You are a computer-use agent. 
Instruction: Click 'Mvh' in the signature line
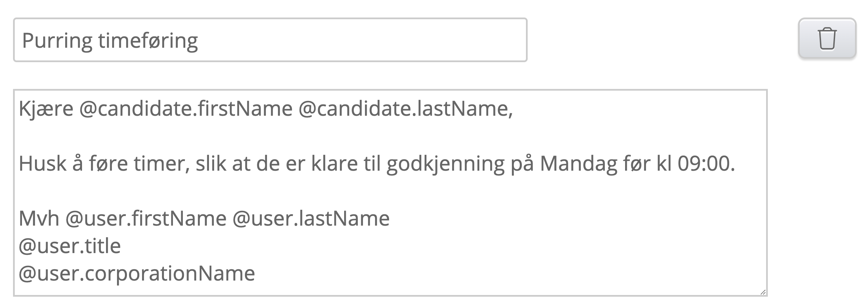[39, 218]
